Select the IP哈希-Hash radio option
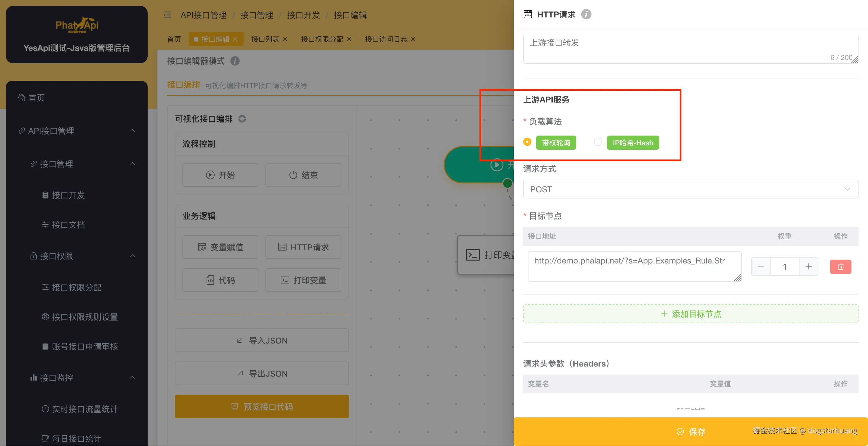 tap(598, 142)
